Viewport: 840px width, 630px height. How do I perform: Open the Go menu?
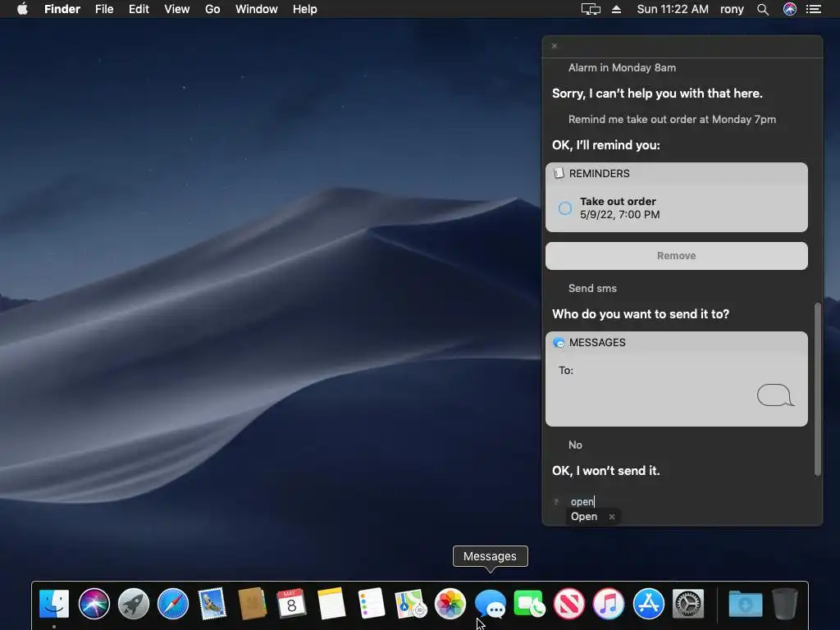(x=212, y=9)
